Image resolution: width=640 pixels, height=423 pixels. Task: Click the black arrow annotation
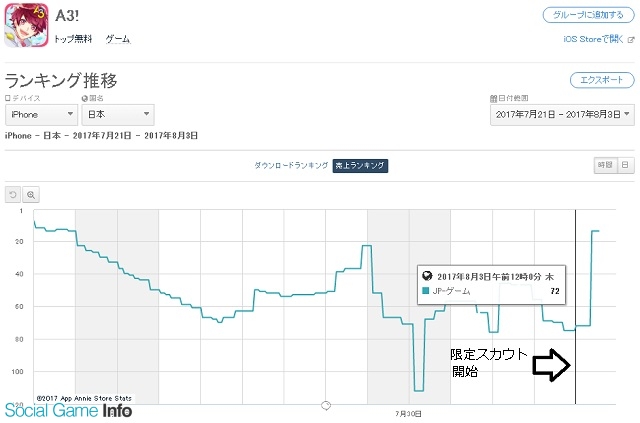click(x=551, y=365)
